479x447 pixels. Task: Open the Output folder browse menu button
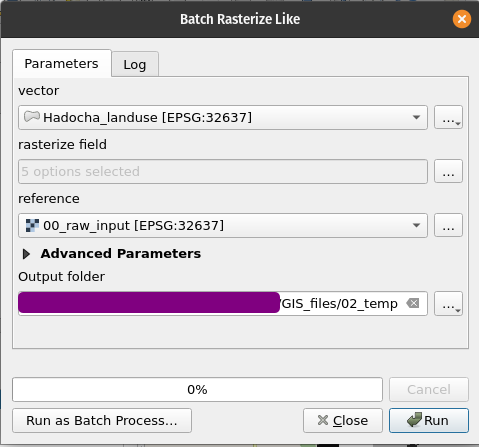click(448, 303)
